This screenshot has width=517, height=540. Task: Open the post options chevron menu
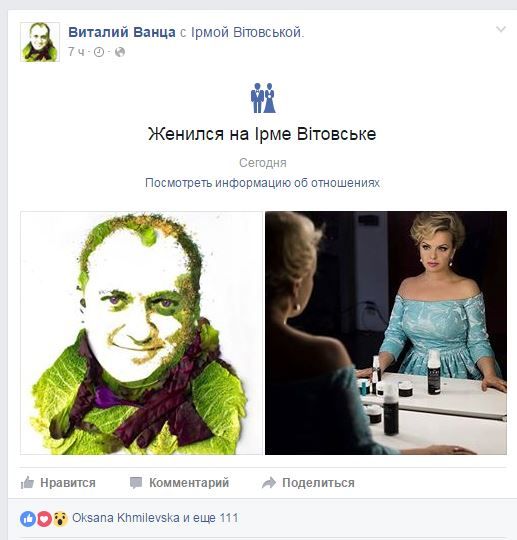500,29
